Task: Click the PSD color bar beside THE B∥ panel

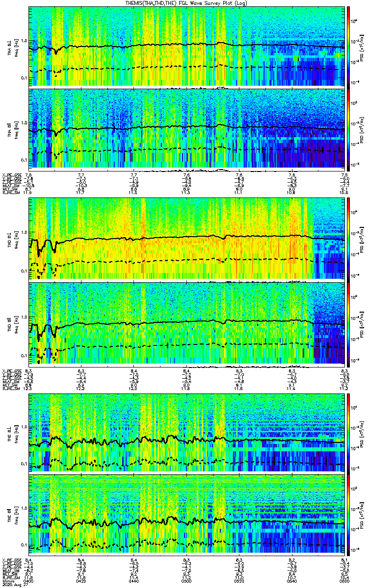Action: [x=348, y=514]
